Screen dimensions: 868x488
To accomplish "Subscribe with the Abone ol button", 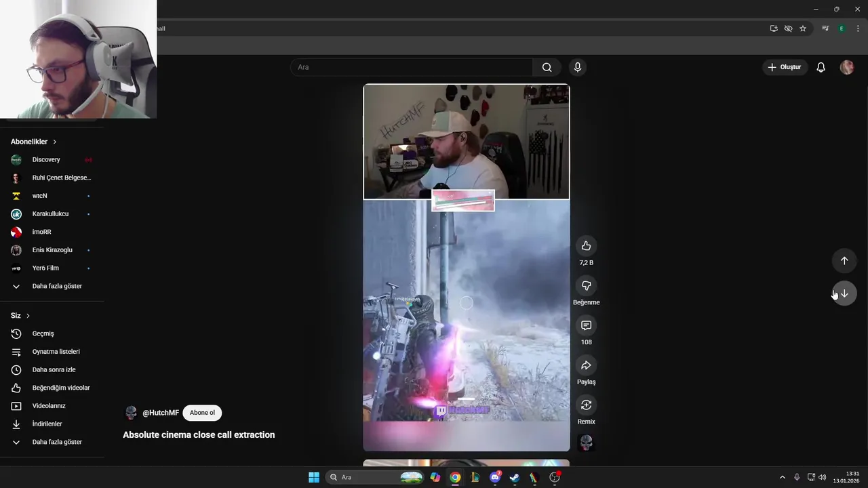I will coord(202,413).
